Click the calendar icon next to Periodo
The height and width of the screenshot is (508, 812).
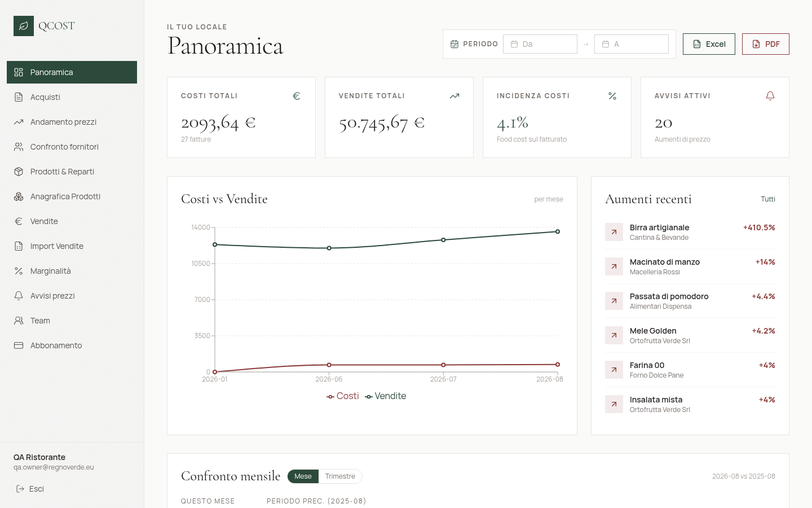pyautogui.click(x=454, y=44)
